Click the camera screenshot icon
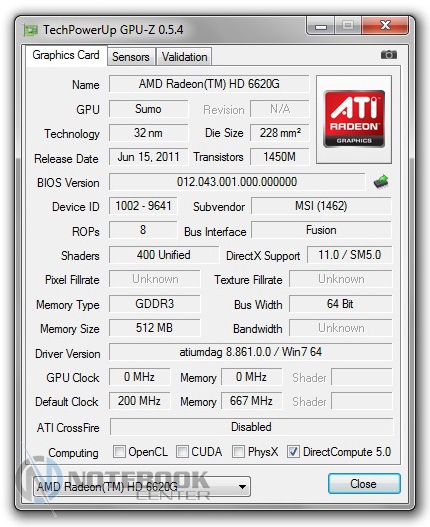Viewport: 430px width, 527px height. click(x=389, y=54)
